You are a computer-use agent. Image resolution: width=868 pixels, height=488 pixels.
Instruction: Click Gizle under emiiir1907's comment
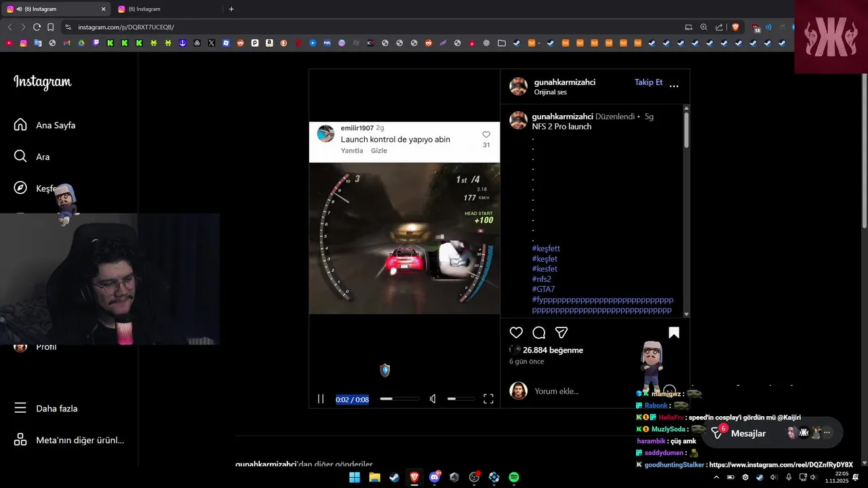(379, 150)
